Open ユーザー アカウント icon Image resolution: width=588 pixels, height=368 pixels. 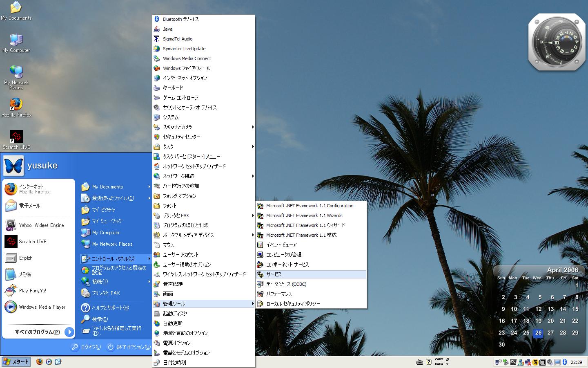coord(156,255)
